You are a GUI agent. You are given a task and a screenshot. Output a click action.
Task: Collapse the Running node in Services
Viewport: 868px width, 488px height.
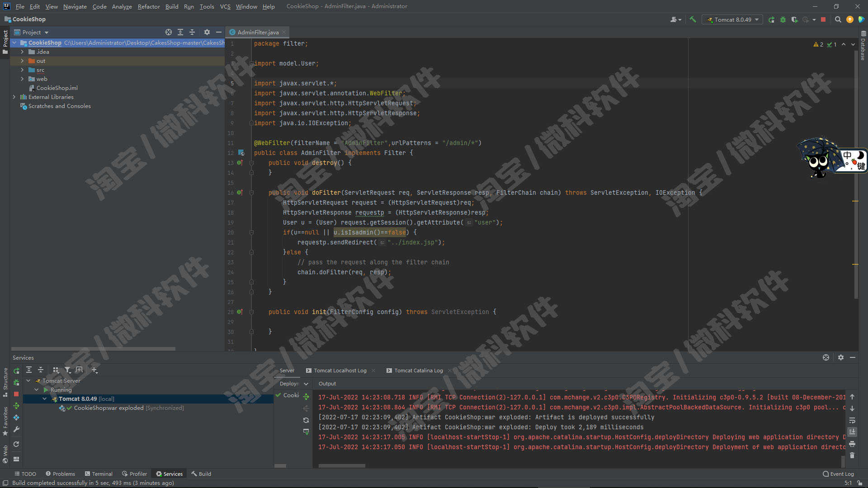pos(37,390)
